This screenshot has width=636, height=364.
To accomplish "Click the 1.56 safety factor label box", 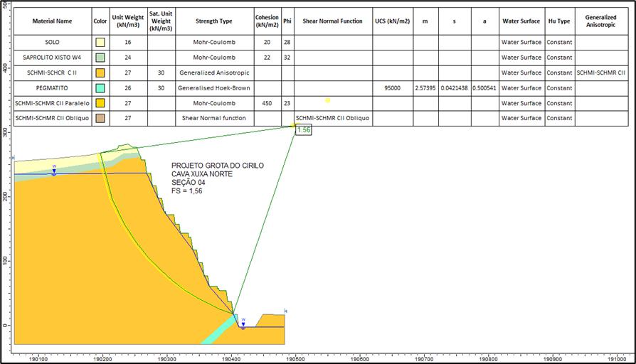I will pos(303,130).
